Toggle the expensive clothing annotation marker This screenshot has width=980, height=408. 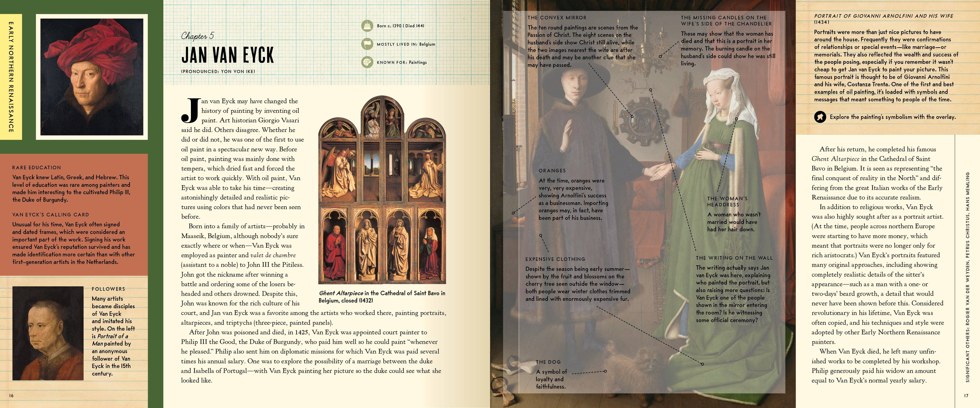[x=540, y=235]
